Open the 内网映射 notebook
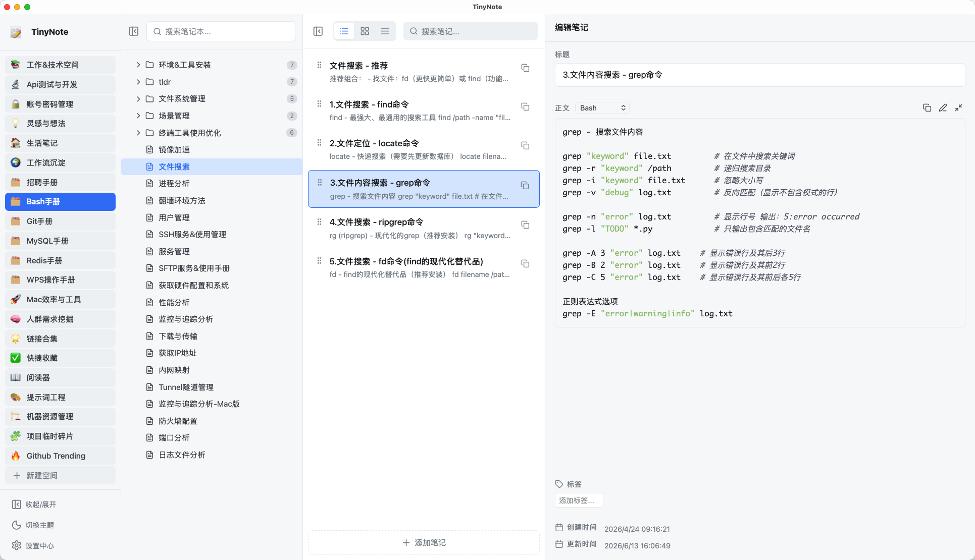975x560 pixels. click(x=212, y=370)
